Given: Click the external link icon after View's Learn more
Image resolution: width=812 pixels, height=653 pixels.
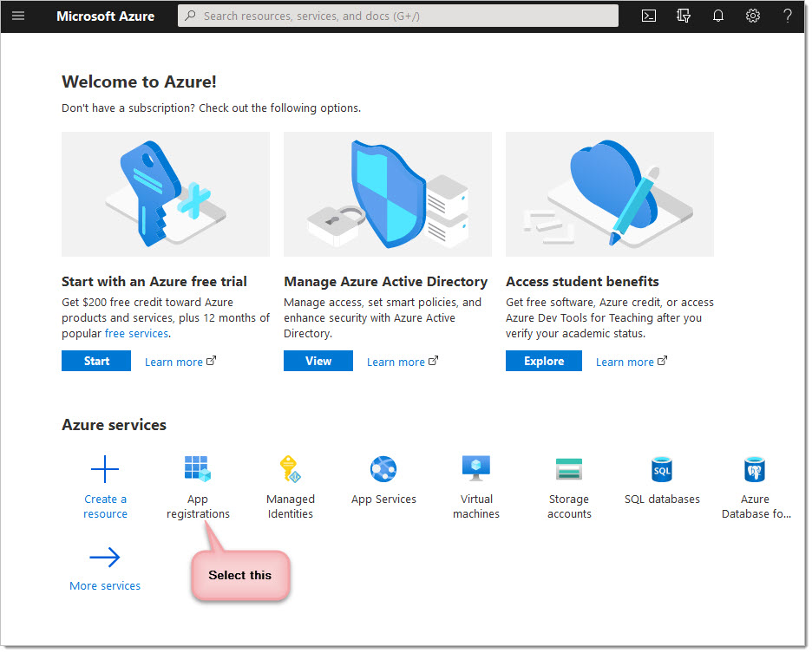Looking at the screenshot, I should (x=434, y=361).
